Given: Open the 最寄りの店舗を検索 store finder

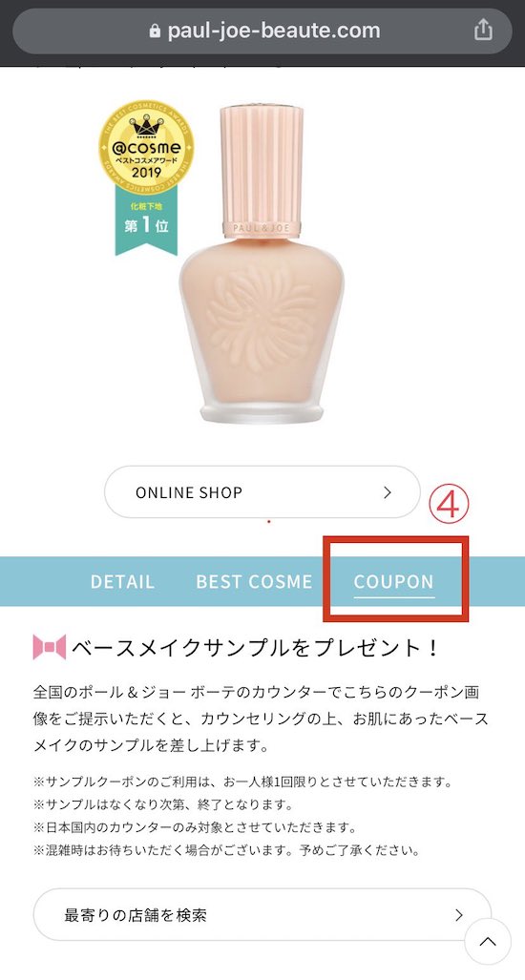Looking at the screenshot, I should [262, 915].
